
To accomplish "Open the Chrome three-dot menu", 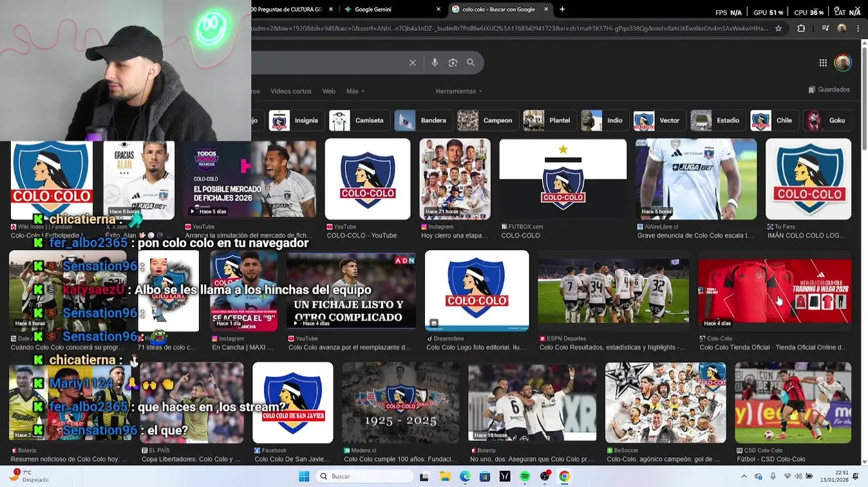I will pyautogui.click(x=857, y=28).
